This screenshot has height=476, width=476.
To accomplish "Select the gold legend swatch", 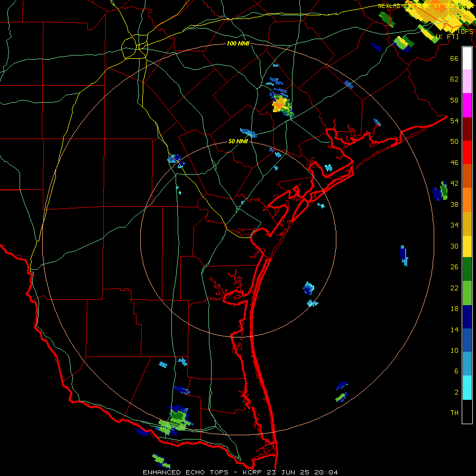I will [x=467, y=224].
